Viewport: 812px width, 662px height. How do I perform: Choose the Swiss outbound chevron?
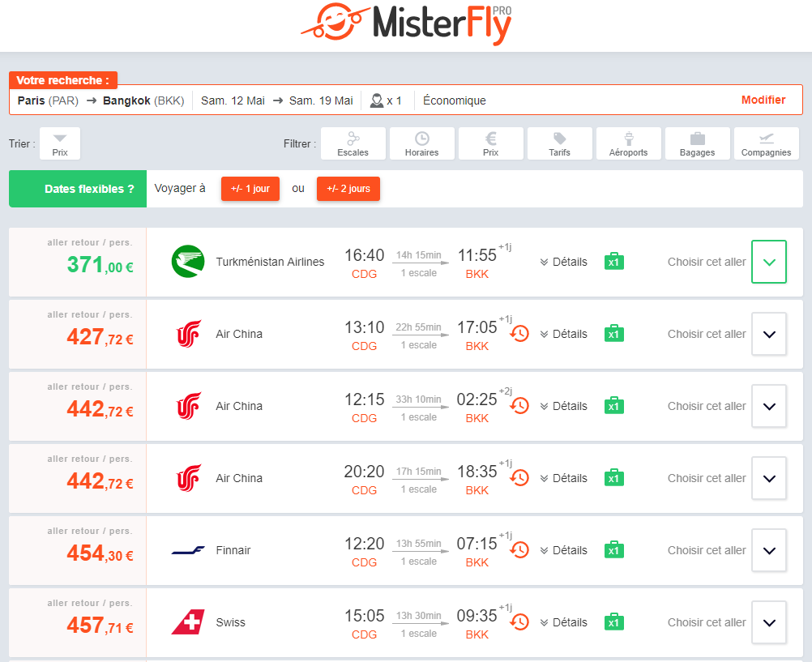(769, 622)
